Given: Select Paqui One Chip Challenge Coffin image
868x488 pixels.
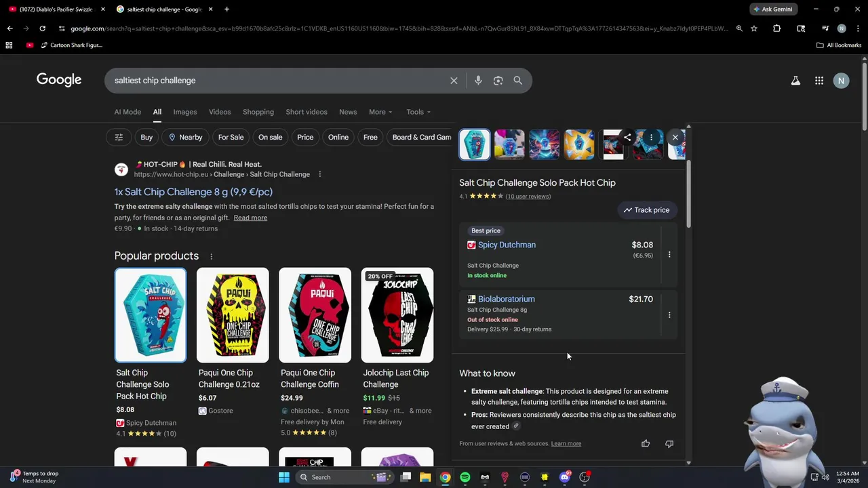Looking at the screenshot, I should (315, 315).
